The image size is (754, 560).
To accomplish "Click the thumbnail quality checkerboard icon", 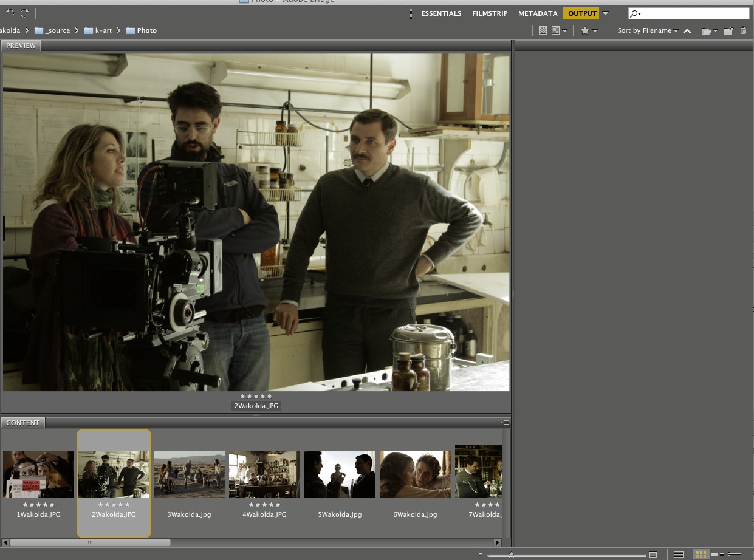I will (x=543, y=31).
